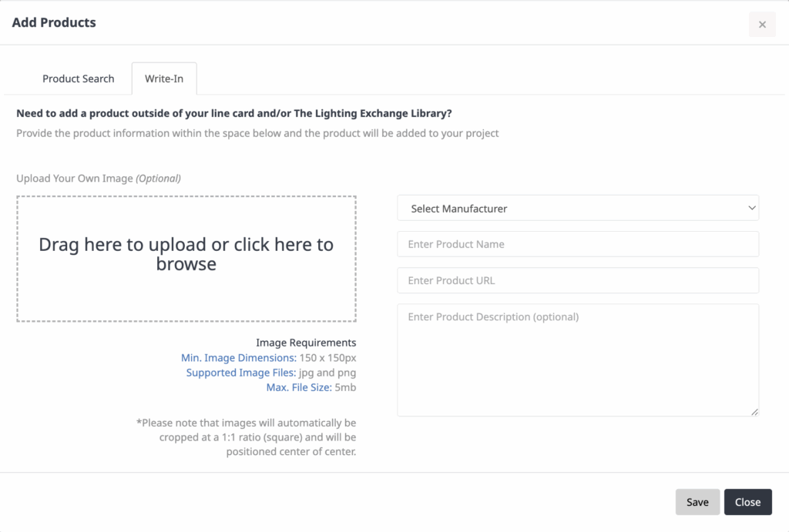Viewport: 789px width, 532px height.
Task: Open the Select Manufacturer dropdown
Action: tap(578, 208)
